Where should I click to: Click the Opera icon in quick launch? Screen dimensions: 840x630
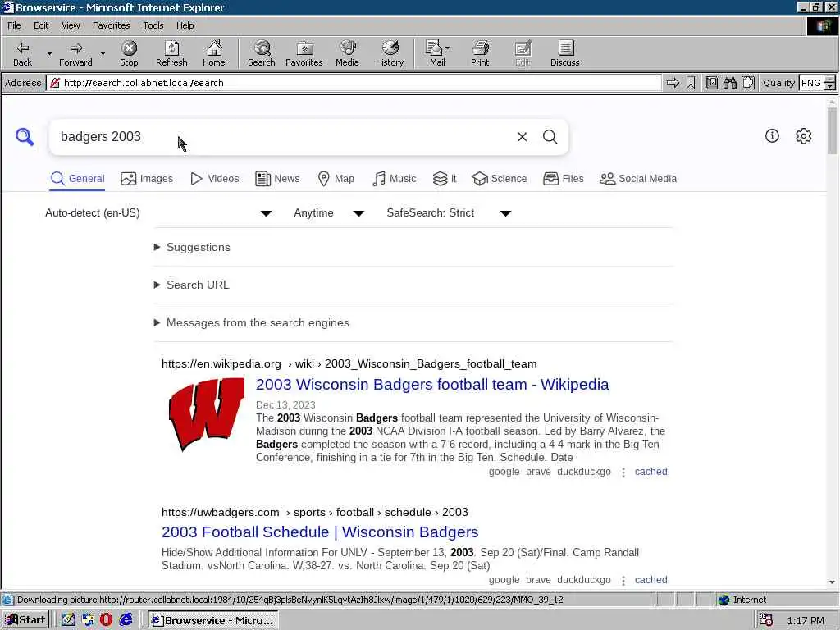click(x=106, y=620)
